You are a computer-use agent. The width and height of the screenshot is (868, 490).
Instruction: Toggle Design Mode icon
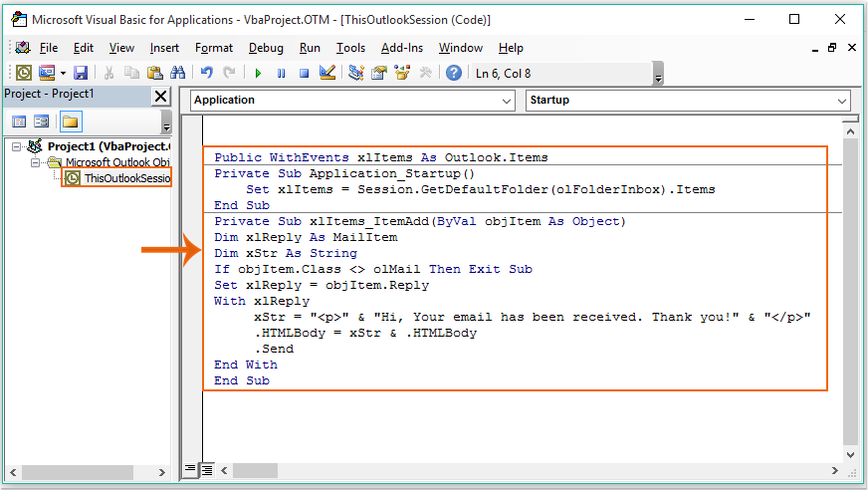point(326,73)
